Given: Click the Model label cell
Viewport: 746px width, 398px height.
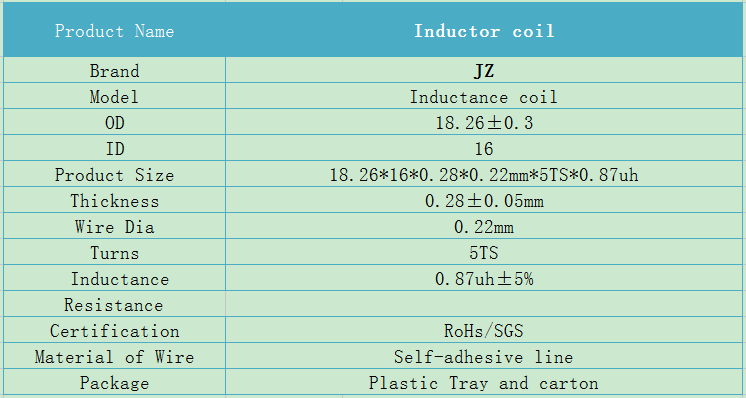Looking at the screenshot, I should (x=114, y=97).
